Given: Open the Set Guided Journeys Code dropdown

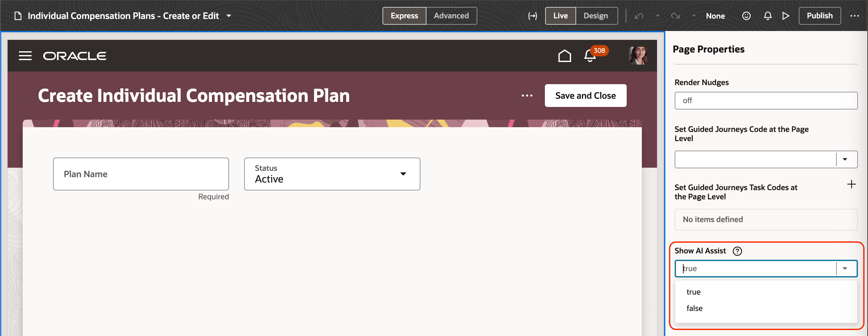Looking at the screenshot, I should pos(845,159).
